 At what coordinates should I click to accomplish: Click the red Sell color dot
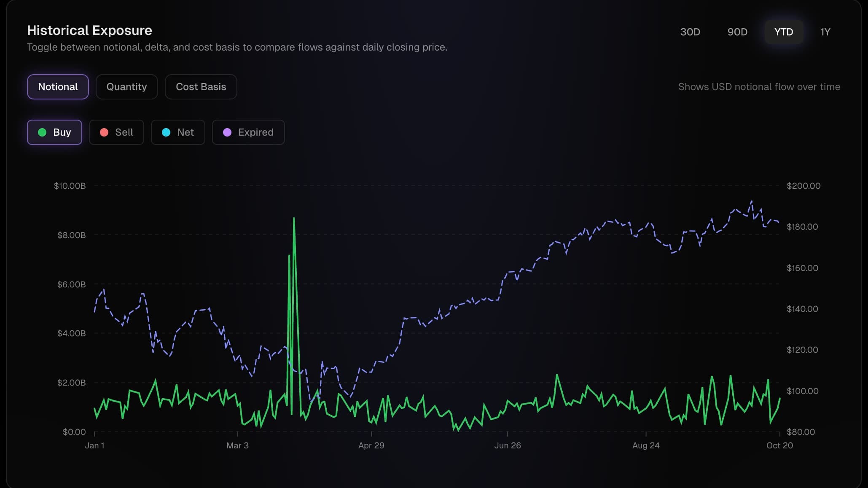[104, 132]
